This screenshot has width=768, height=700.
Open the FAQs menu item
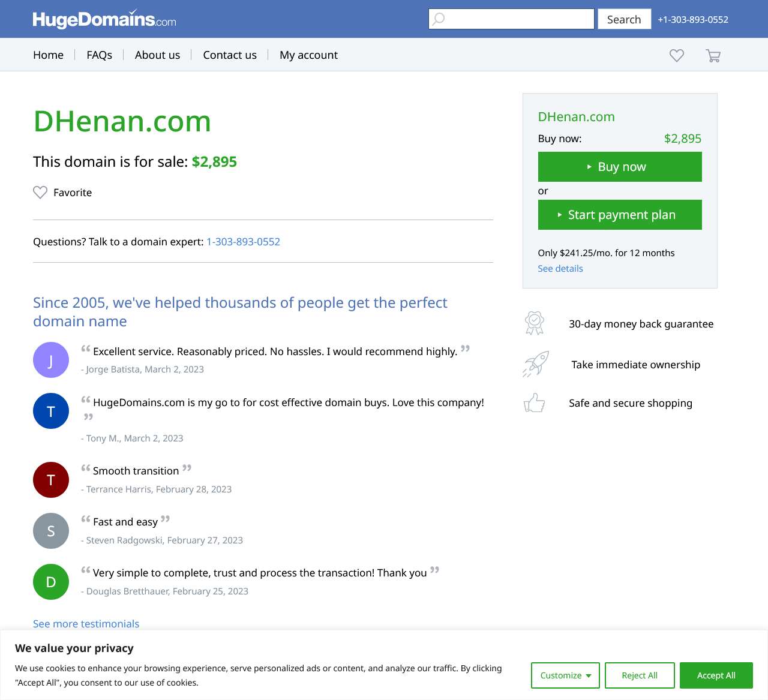click(99, 55)
